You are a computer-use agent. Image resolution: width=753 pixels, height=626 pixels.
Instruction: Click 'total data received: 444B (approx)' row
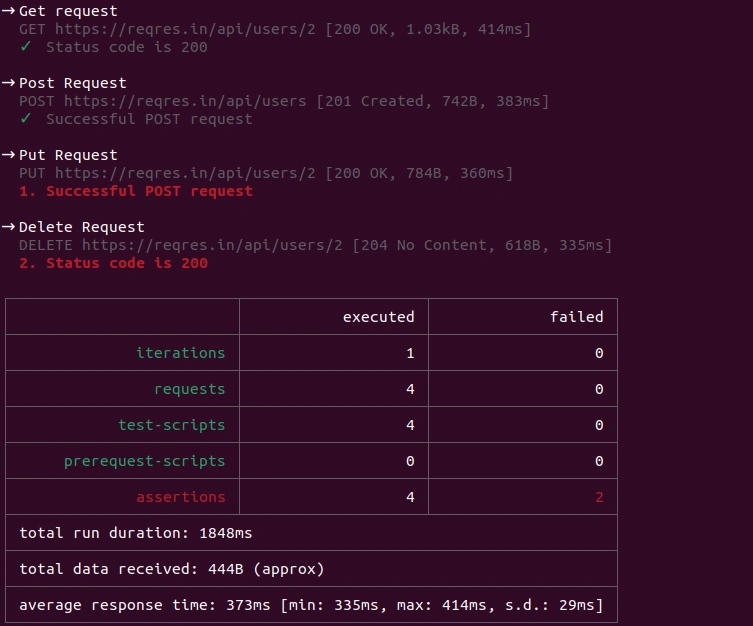point(311,569)
